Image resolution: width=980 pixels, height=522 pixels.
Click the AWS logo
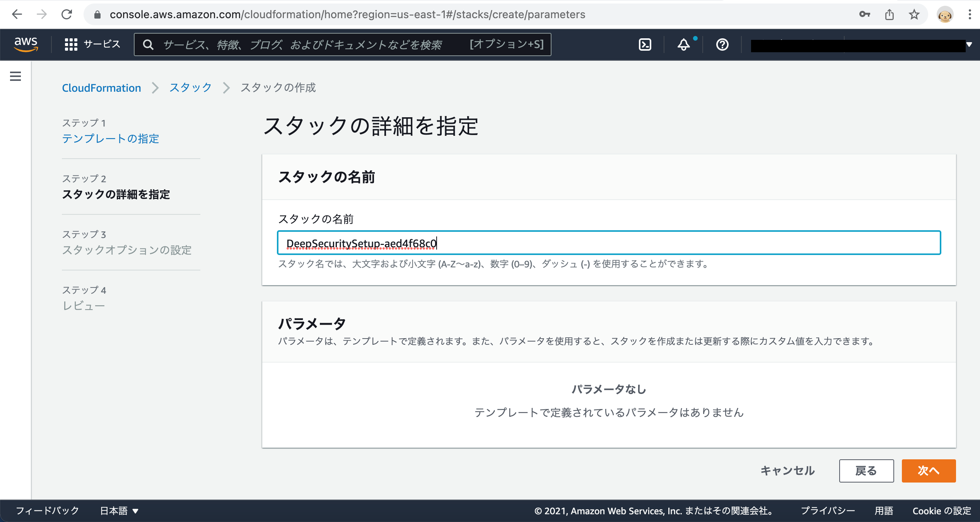[26, 44]
